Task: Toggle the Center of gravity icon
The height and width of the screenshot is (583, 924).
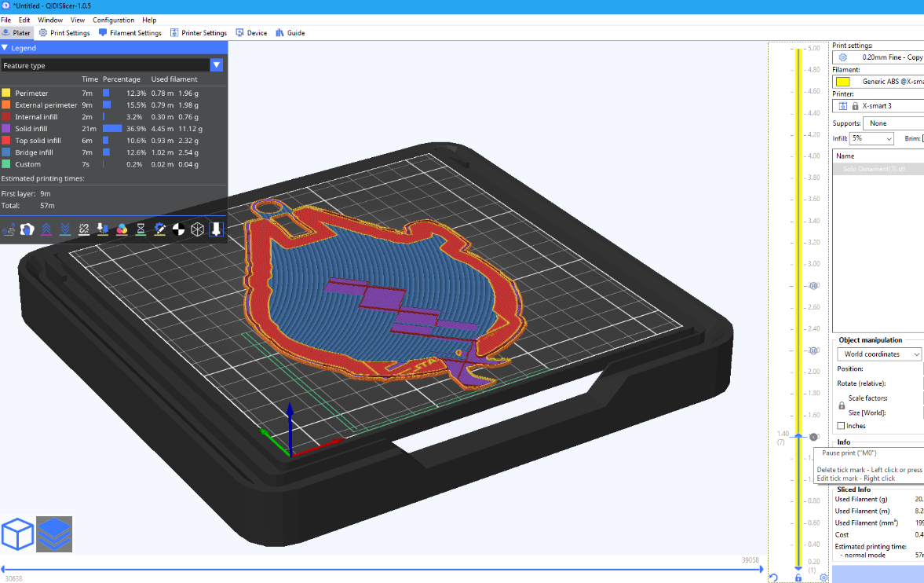Action: pyautogui.click(x=179, y=229)
